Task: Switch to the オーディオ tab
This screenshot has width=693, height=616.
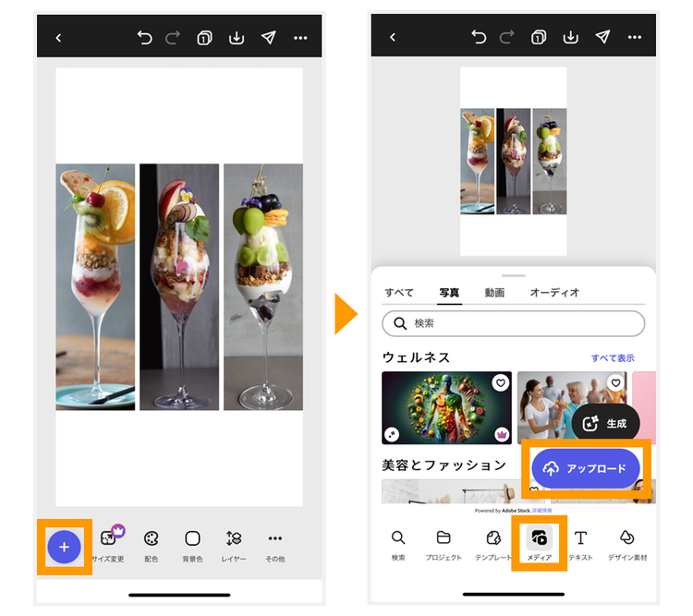Action: click(554, 293)
